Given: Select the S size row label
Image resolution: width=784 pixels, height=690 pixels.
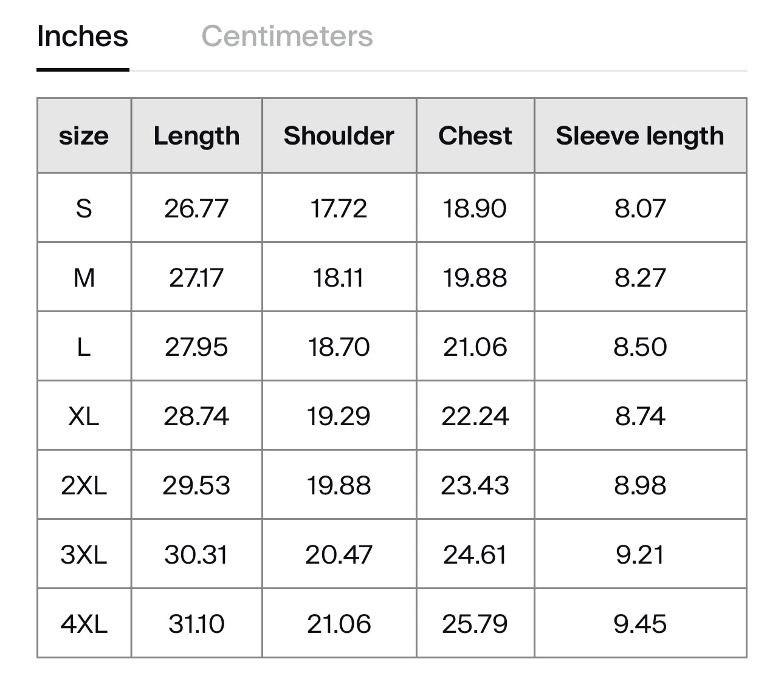Looking at the screenshot, I should 84,208.
